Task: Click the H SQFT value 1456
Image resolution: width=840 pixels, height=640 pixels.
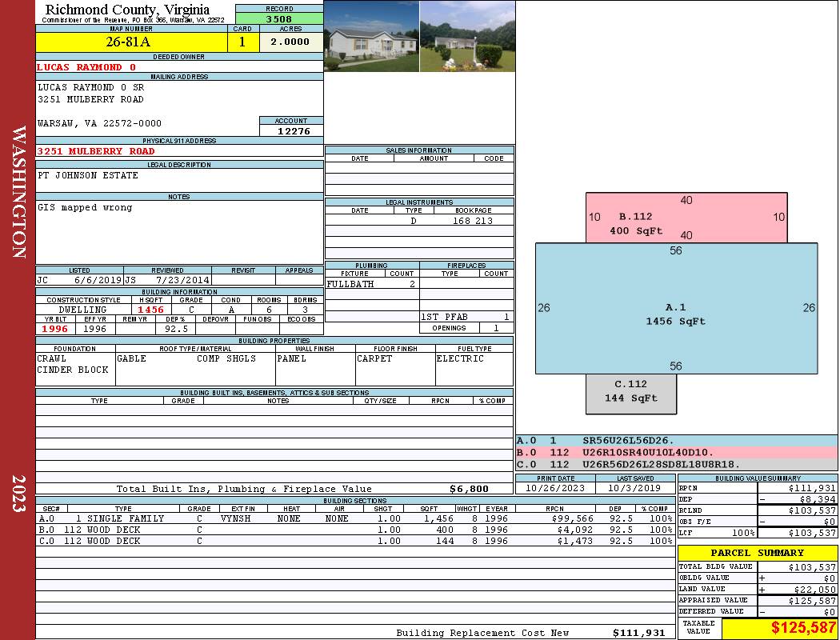Action: pyautogui.click(x=150, y=310)
